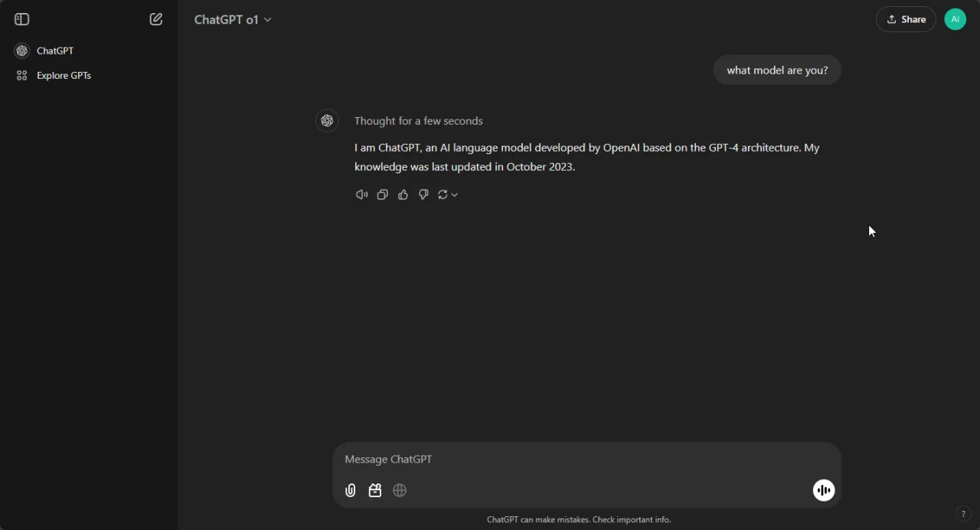This screenshot has height=530, width=980.
Task: Click the assistant avatar icon next to the response
Action: click(327, 121)
